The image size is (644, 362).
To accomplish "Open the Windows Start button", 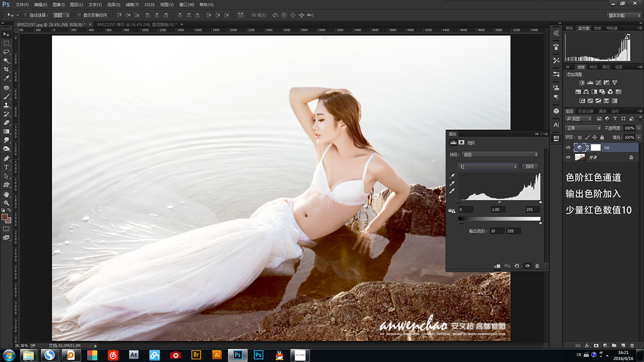I will 8,355.
